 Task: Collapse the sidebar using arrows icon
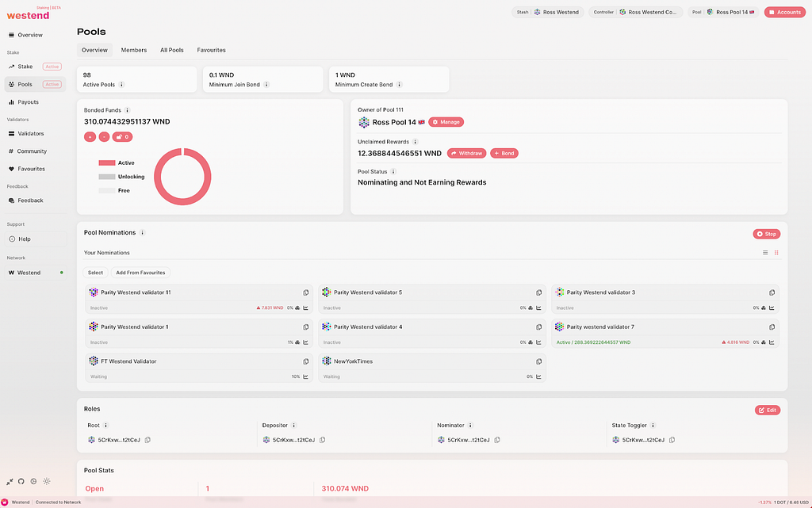(x=10, y=481)
